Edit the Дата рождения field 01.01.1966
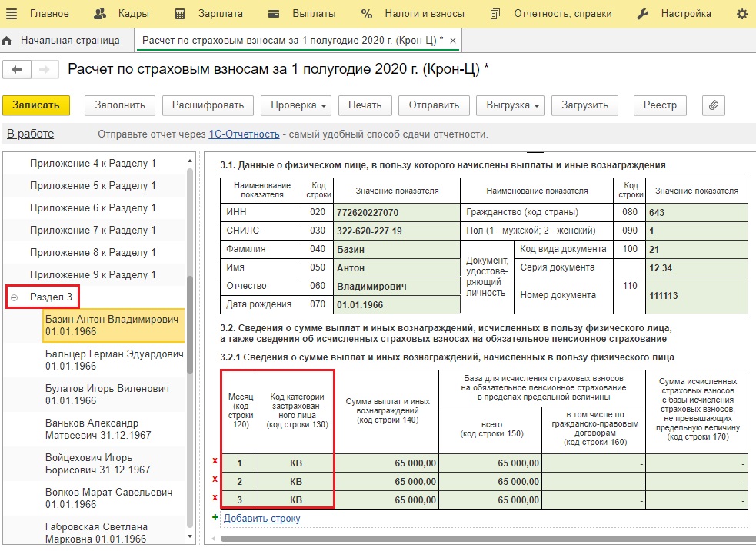This screenshot has width=756, height=551. coord(396,305)
